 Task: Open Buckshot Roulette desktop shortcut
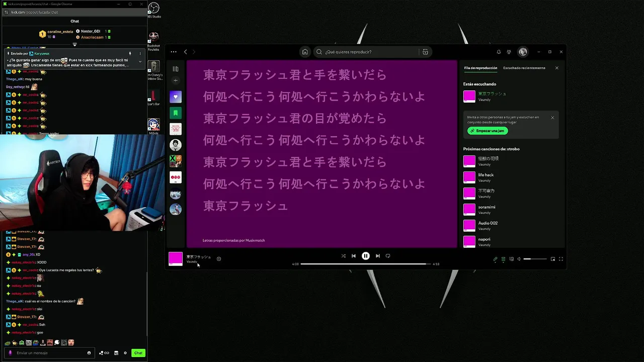click(x=154, y=41)
